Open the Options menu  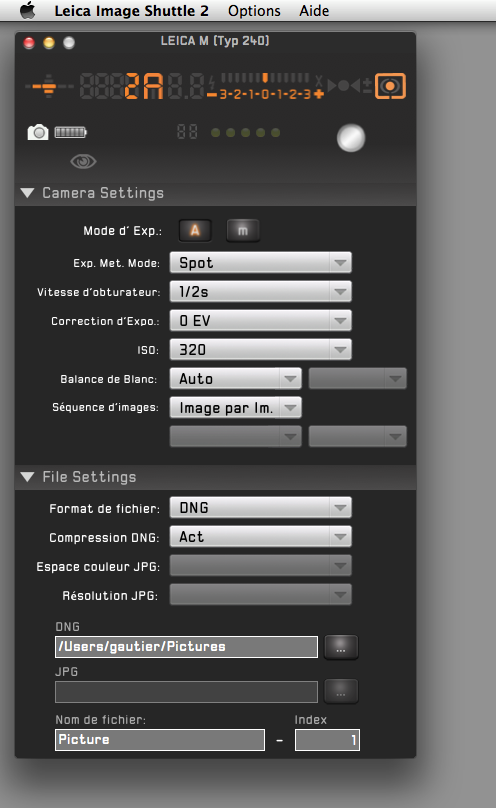(x=254, y=11)
